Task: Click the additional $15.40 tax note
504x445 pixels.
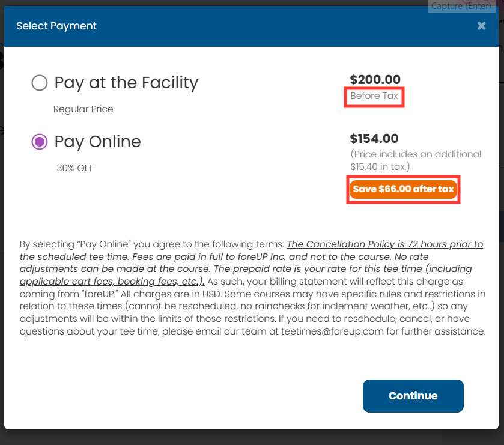Action: pos(416,160)
